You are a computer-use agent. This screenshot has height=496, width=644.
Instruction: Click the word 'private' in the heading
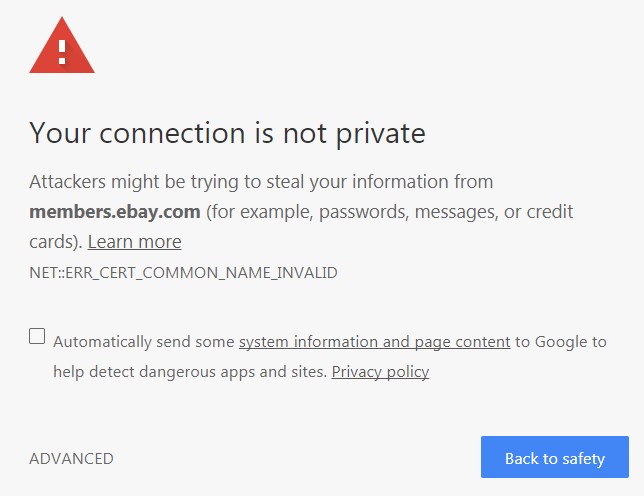point(381,134)
